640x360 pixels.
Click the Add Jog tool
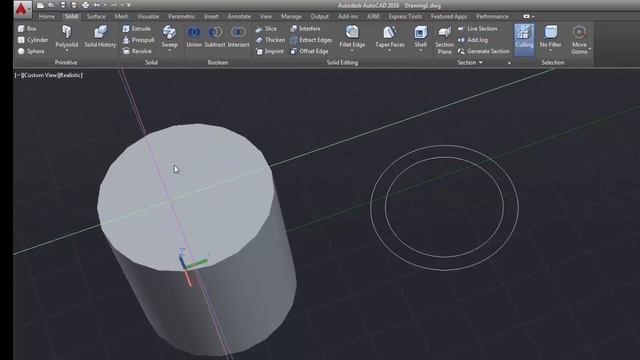(x=473, y=40)
